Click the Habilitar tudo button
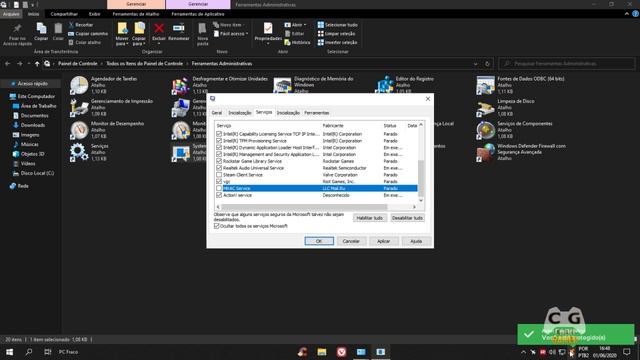Image resolution: width=640 pixels, height=360 pixels. 369,218
